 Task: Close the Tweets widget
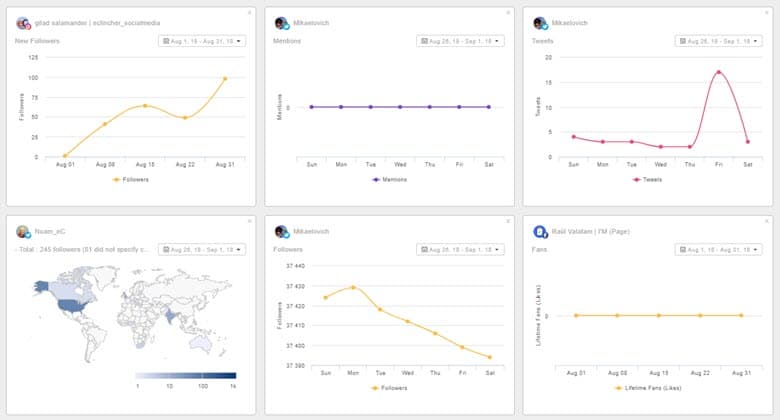click(x=767, y=12)
